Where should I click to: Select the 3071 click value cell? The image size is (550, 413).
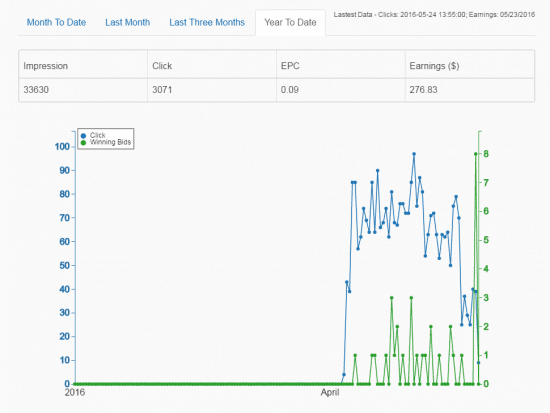click(x=212, y=90)
